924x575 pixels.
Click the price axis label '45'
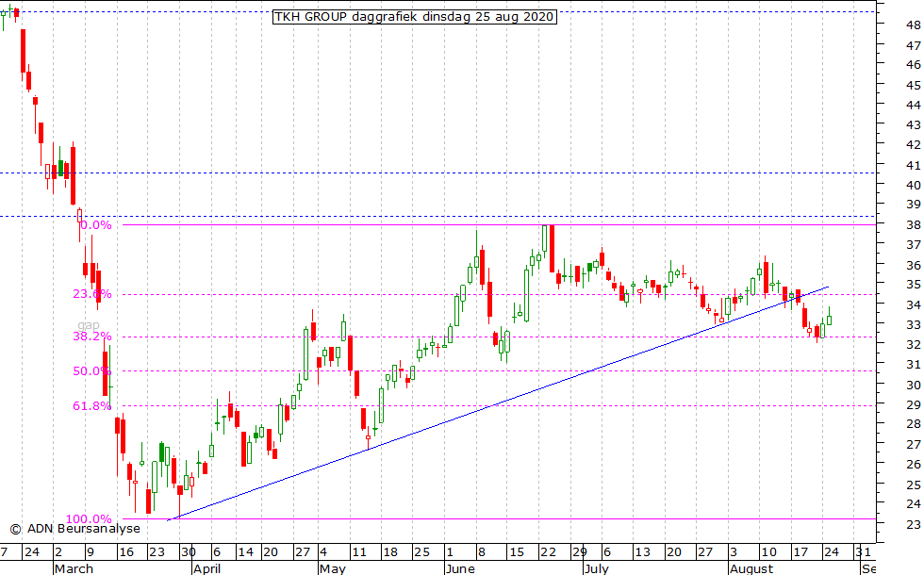[914, 86]
